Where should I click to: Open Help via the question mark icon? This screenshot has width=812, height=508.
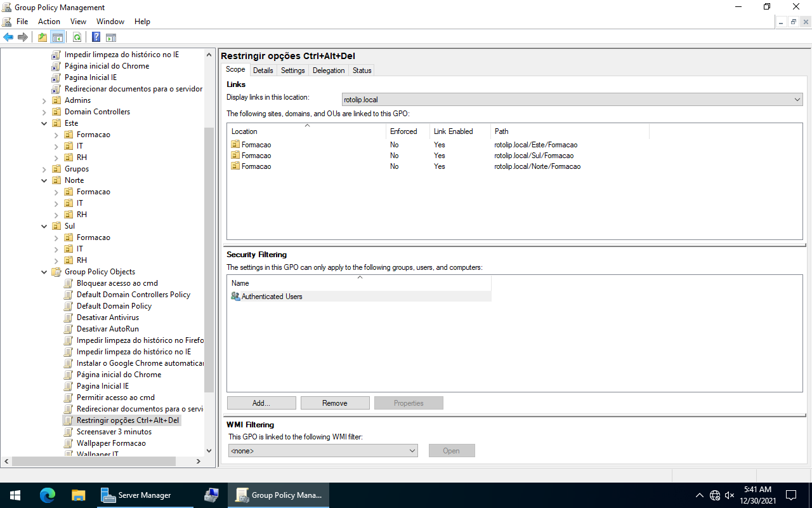click(96, 37)
